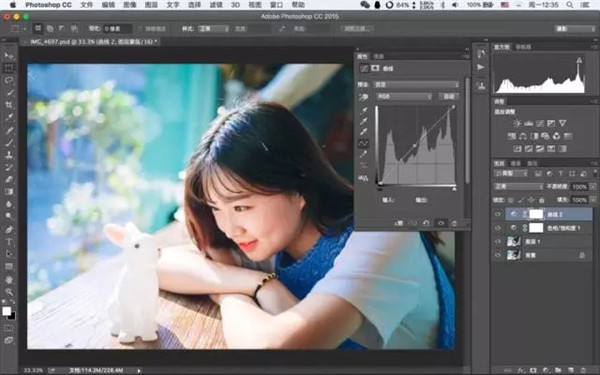Open the layer blend mode dropdown

(x=518, y=187)
